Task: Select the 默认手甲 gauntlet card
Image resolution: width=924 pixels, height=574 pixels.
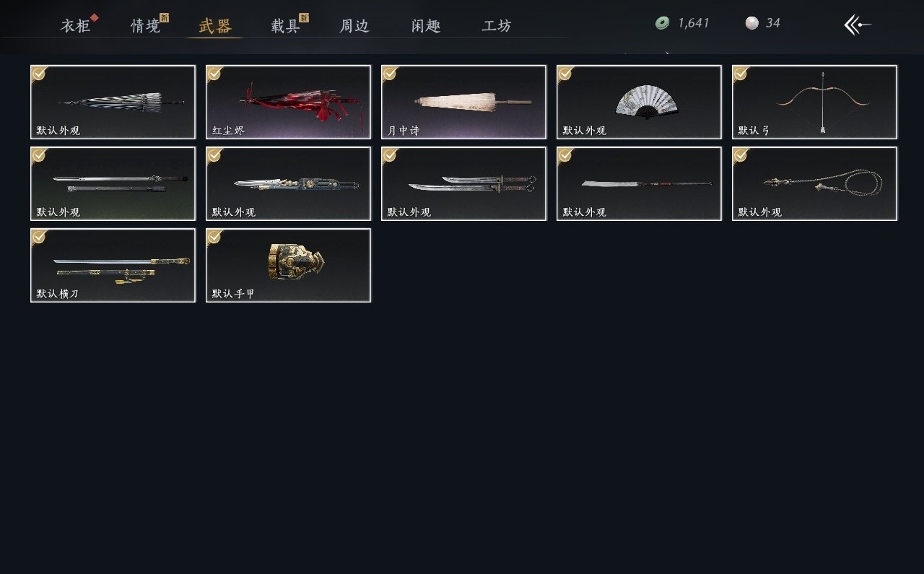Action: pos(288,265)
